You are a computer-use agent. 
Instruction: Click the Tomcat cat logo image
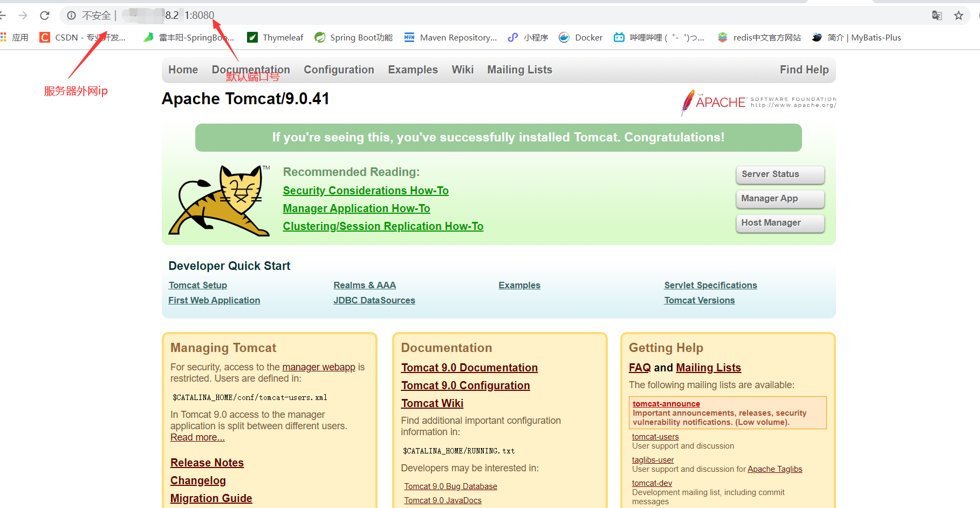[220, 200]
